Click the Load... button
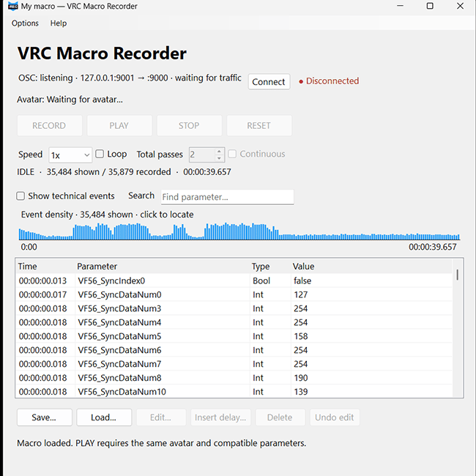The height and width of the screenshot is (476, 476). coord(104,417)
